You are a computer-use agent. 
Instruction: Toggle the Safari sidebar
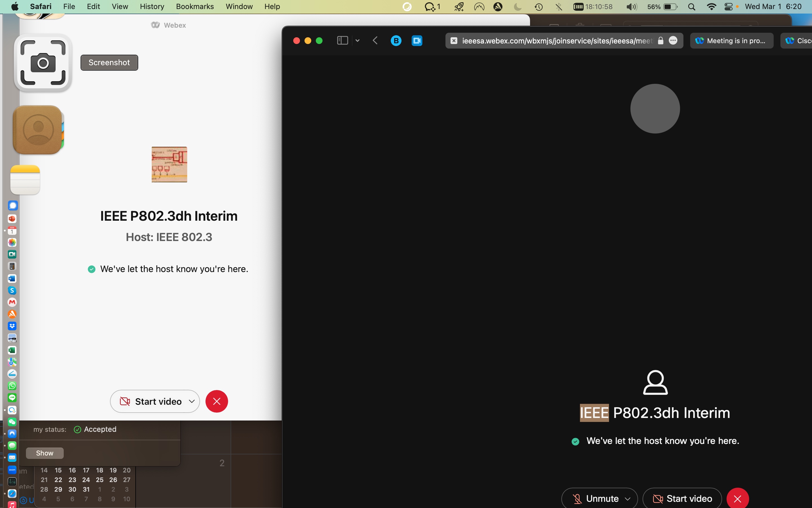click(342, 41)
